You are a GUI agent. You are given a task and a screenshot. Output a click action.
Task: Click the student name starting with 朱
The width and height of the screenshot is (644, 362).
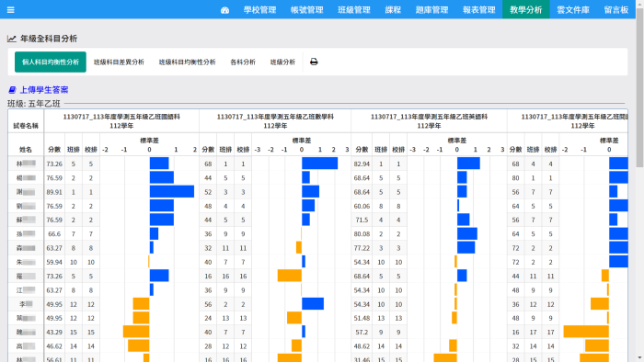(26, 262)
